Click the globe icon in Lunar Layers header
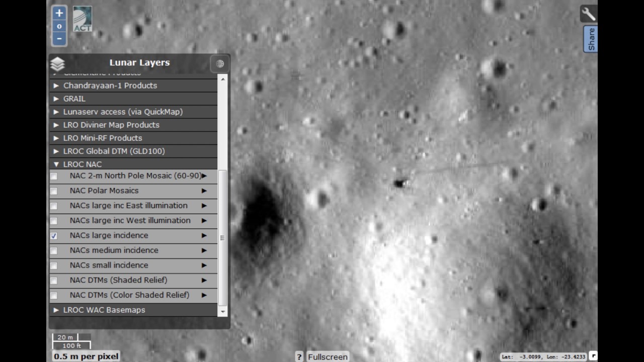Image resolution: width=644 pixels, height=362 pixels. click(x=220, y=64)
